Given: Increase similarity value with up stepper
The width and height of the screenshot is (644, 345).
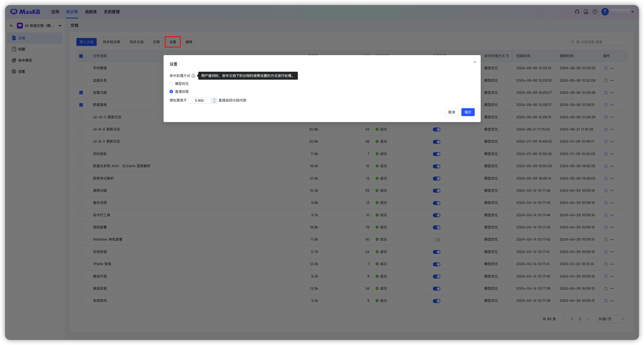Looking at the screenshot, I should point(214,99).
